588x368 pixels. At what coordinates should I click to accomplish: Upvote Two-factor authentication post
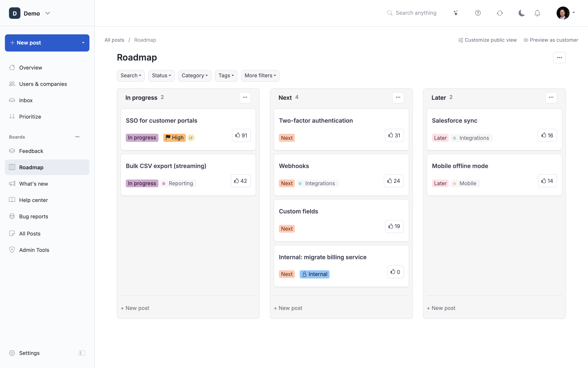click(394, 135)
